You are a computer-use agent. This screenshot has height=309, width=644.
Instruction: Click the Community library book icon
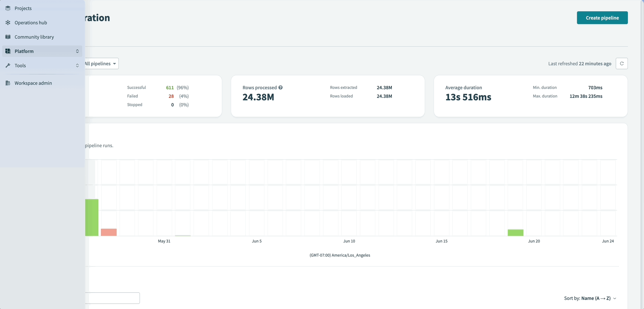click(x=8, y=37)
